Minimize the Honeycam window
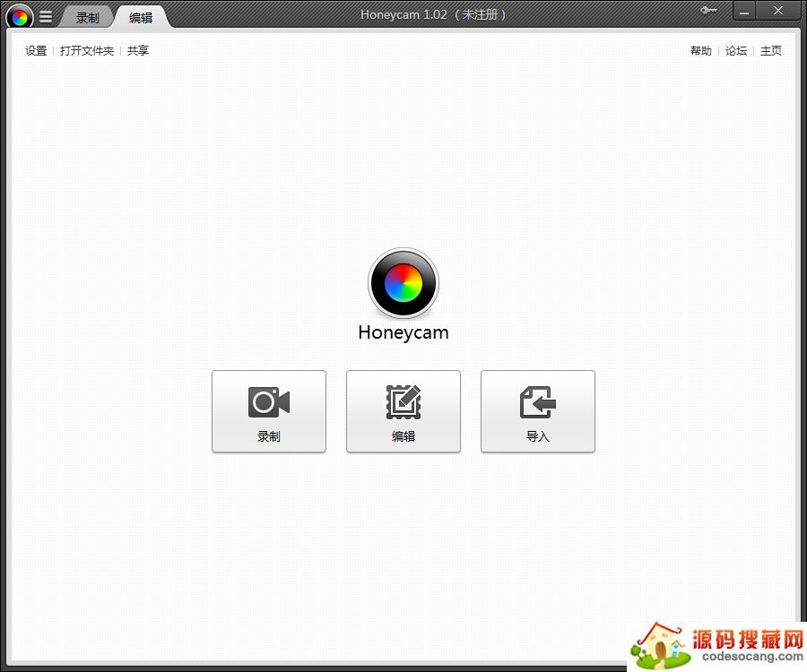Screen dimensions: 807x672 coord(744,12)
